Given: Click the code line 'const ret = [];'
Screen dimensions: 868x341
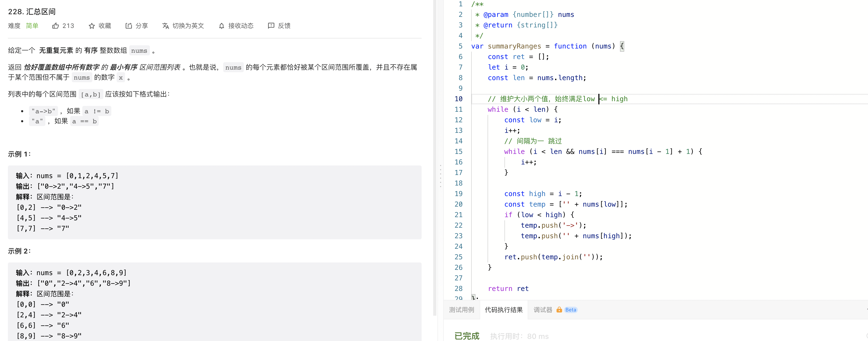Looking at the screenshot, I should (518, 57).
